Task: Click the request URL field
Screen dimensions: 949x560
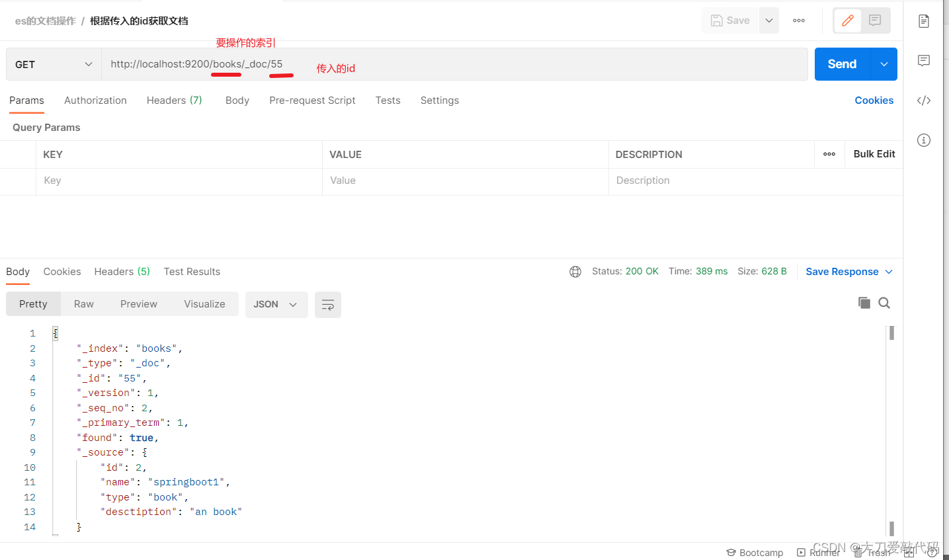Action: coord(454,64)
